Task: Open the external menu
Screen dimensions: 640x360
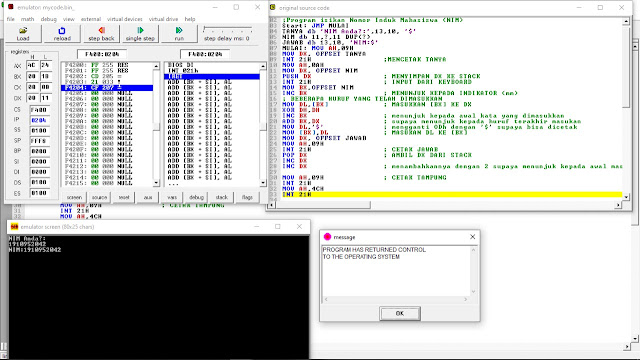Action: (91, 19)
